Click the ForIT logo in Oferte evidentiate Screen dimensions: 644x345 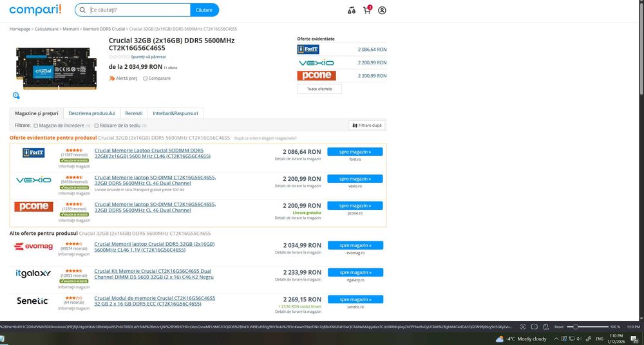[308, 50]
